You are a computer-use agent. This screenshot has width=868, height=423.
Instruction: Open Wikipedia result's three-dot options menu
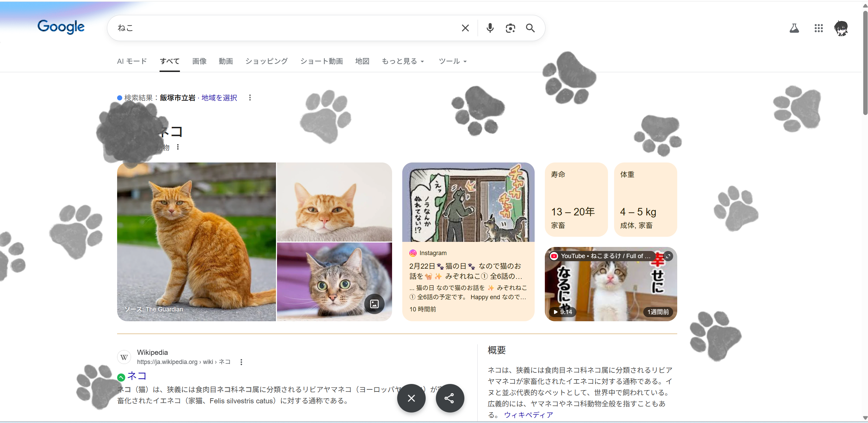(x=241, y=362)
